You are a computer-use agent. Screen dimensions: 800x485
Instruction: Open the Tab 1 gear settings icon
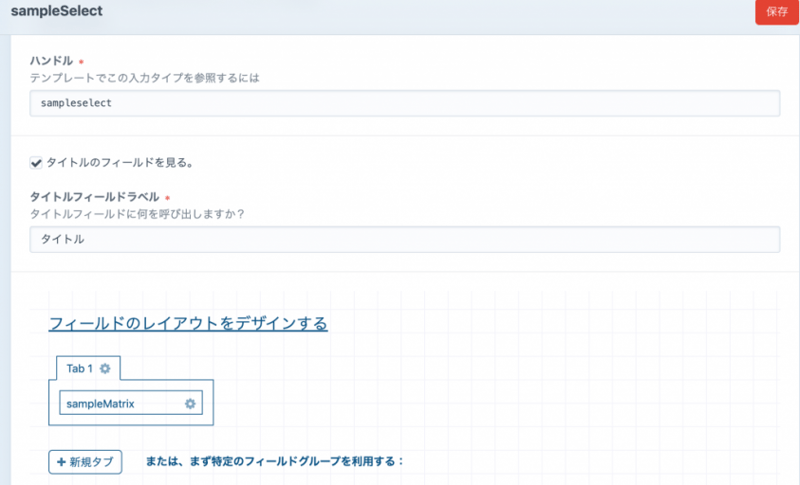click(105, 369)
